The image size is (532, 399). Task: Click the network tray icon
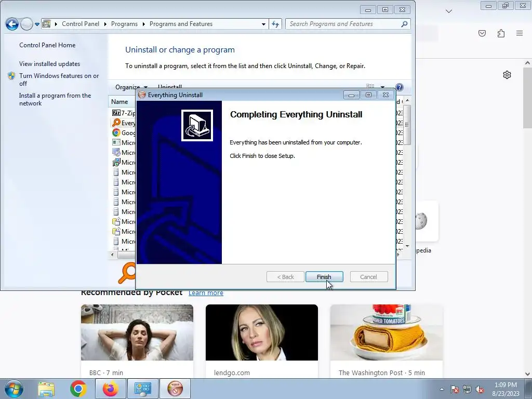coord(467,389)
